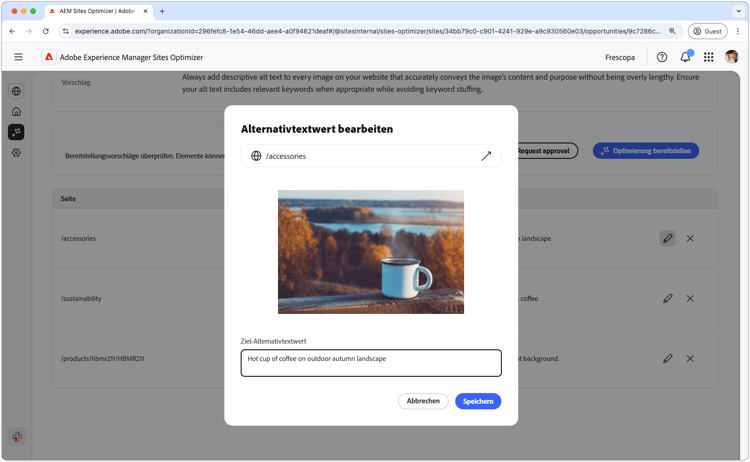Click the /products/hbmr211/HBMR211 page cell
The width and height of the screenshot is (750, 462).
[x=102, y=358]
